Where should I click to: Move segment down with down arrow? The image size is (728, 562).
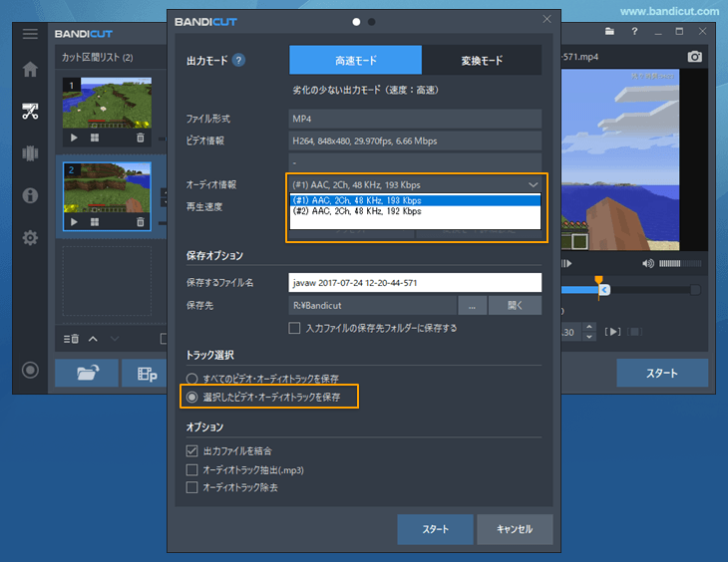click(115, 339)
